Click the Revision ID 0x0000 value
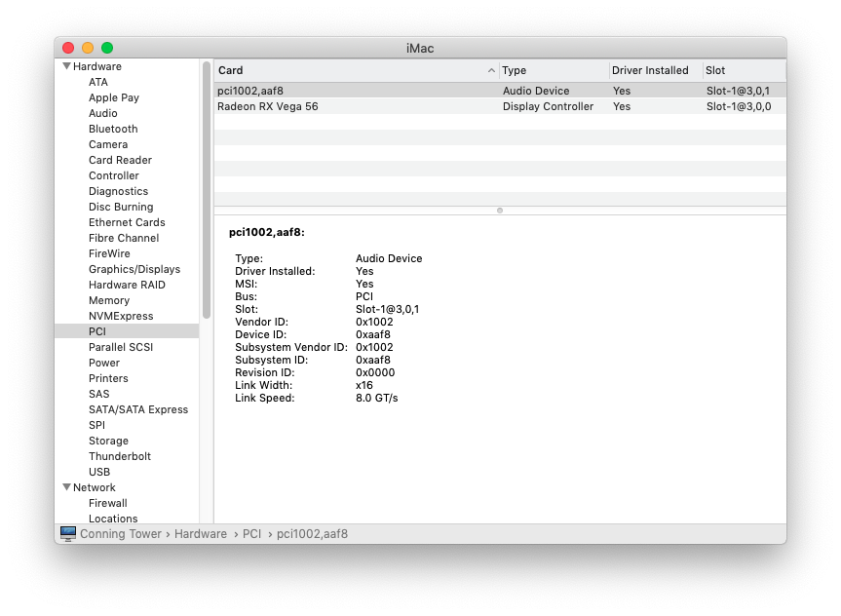This screenshot has height=616, width=841. (x=375, y=372)
